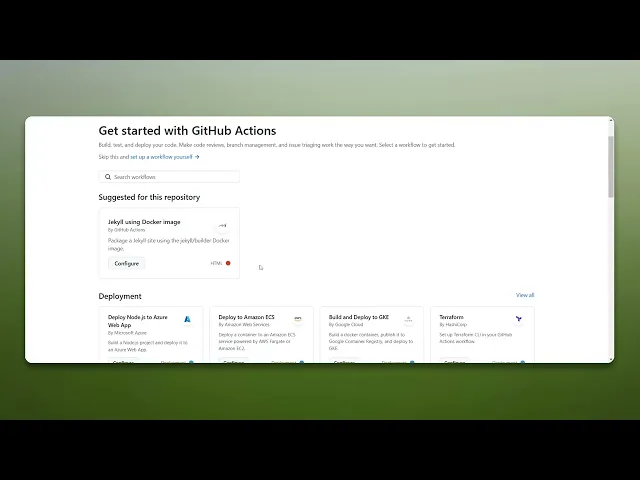Click the red HTML language dot
Viewport: 640px width, 480px height.
(x=228, y=263)
